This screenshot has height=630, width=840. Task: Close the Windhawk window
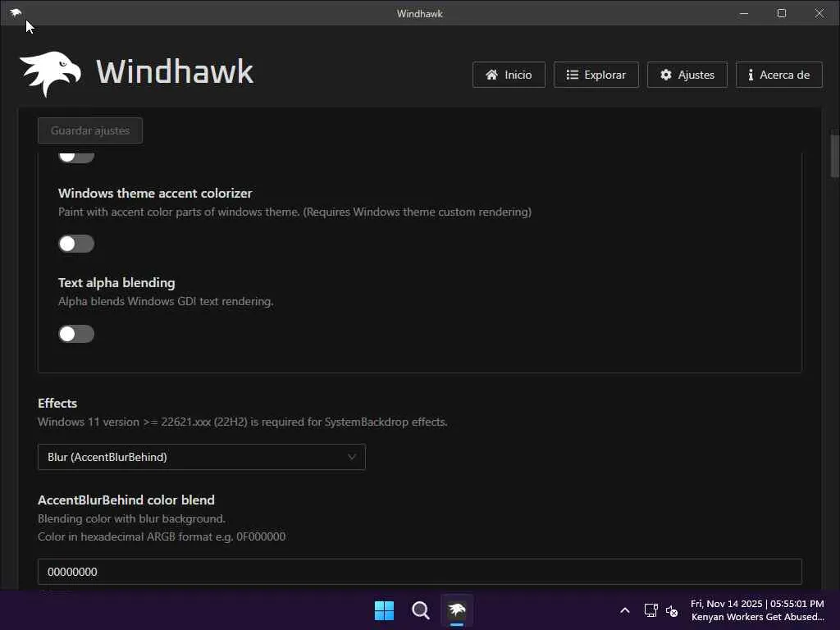819,13
